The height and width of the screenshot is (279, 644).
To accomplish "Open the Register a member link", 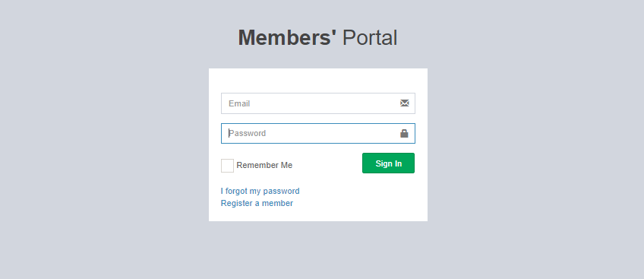I will 257,204.
